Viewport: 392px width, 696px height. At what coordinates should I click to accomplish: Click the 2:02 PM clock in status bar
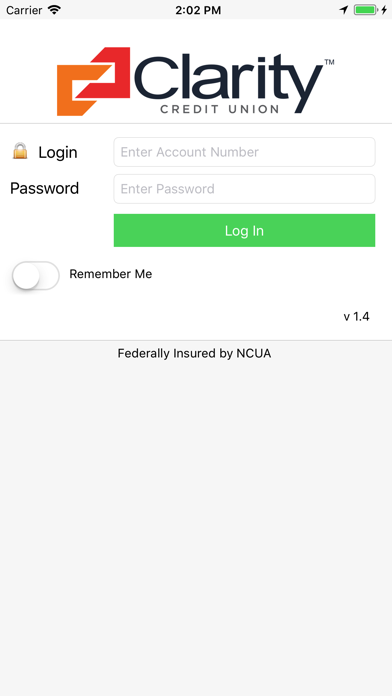[198, 10]
